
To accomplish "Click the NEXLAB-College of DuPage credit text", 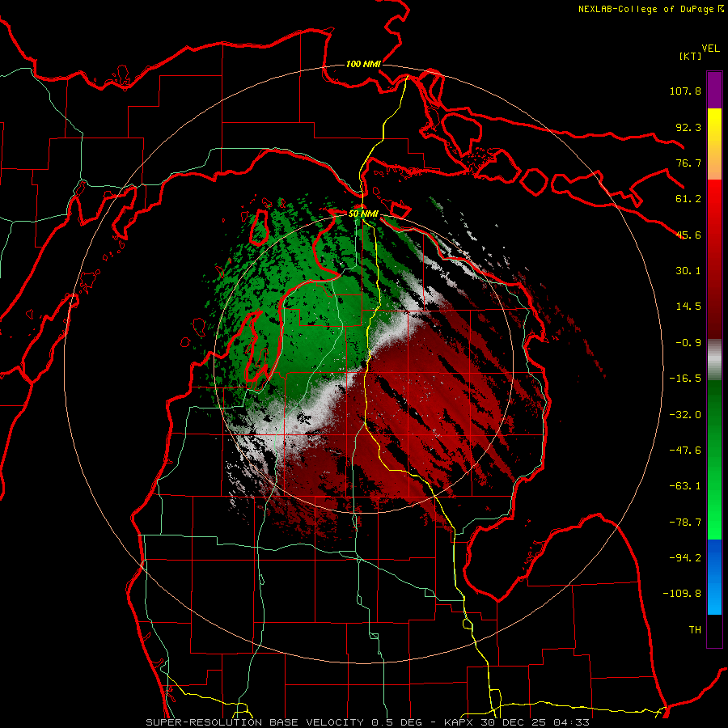I will (645, 9).
